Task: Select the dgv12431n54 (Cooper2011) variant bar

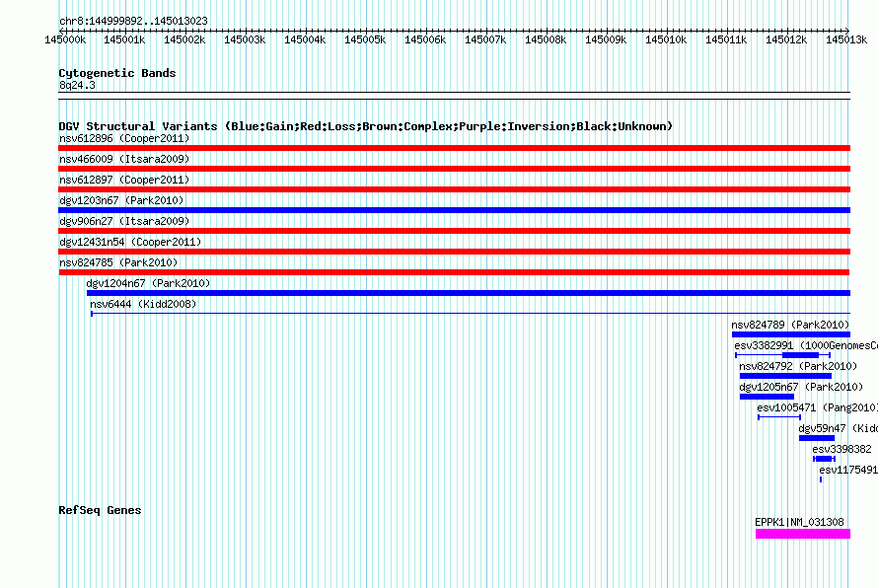Action: click(454, 252)
